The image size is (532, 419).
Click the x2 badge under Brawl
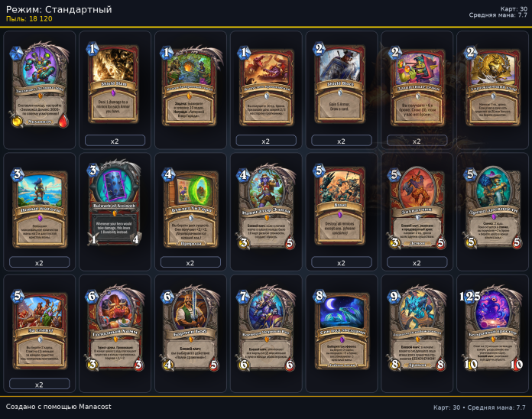(x=342, y=262)
